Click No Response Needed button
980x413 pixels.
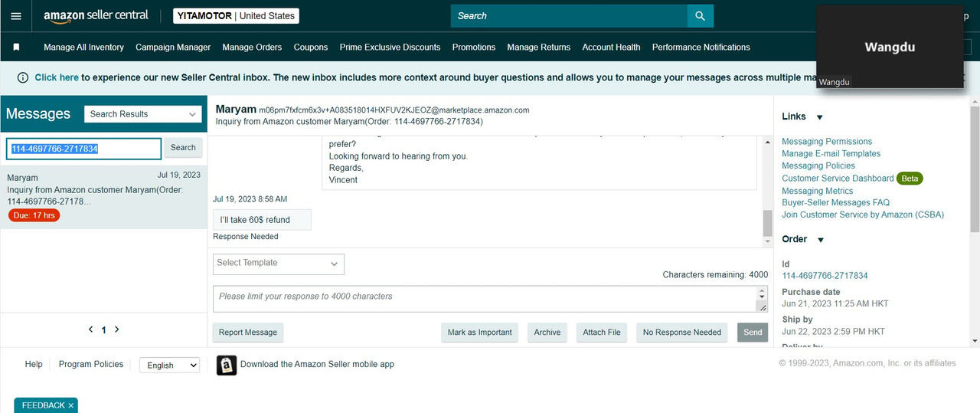point(682,333)
